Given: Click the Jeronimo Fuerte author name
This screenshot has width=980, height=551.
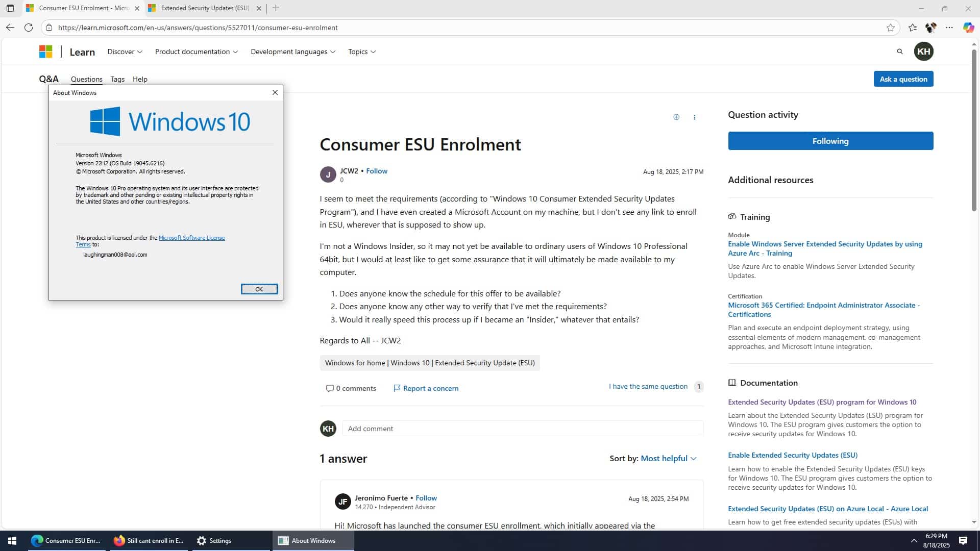Looking at the screenshot, I should 381,498.
